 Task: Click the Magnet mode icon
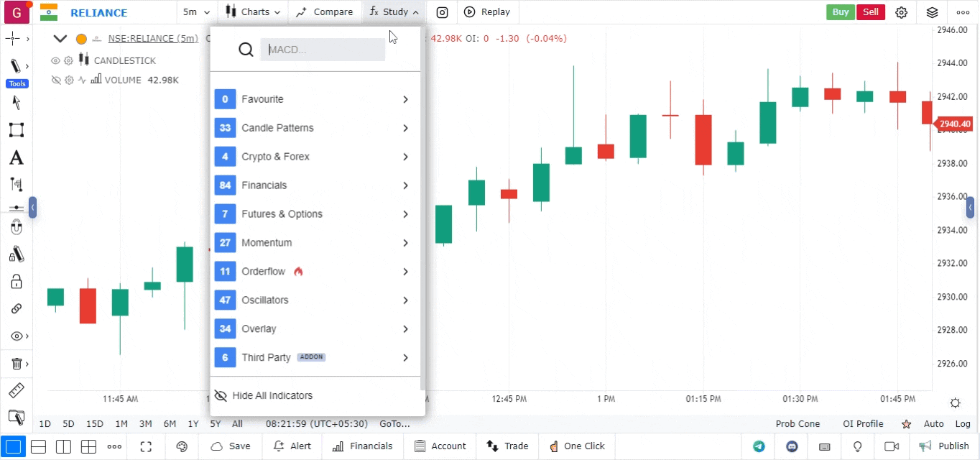[16, 228]
